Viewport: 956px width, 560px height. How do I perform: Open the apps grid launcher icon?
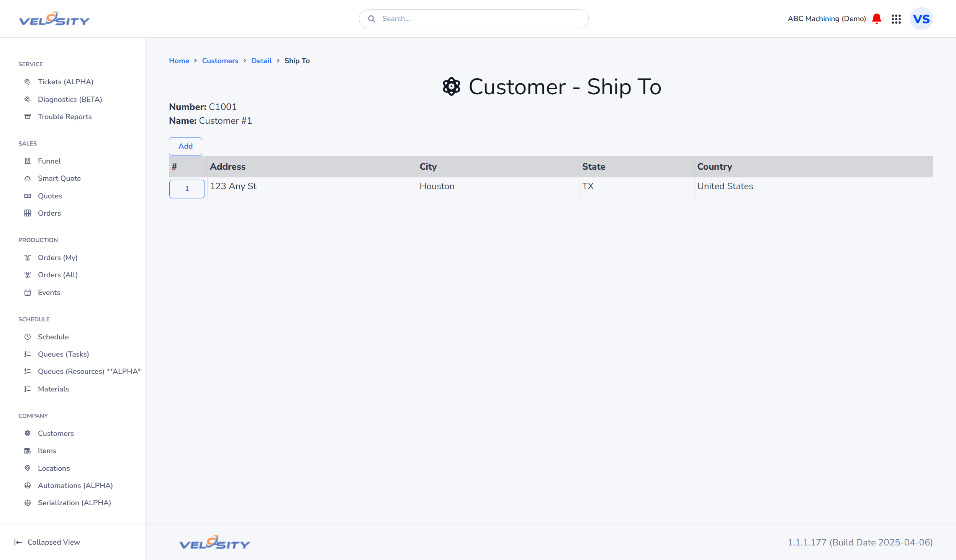(x=896, y=19)
